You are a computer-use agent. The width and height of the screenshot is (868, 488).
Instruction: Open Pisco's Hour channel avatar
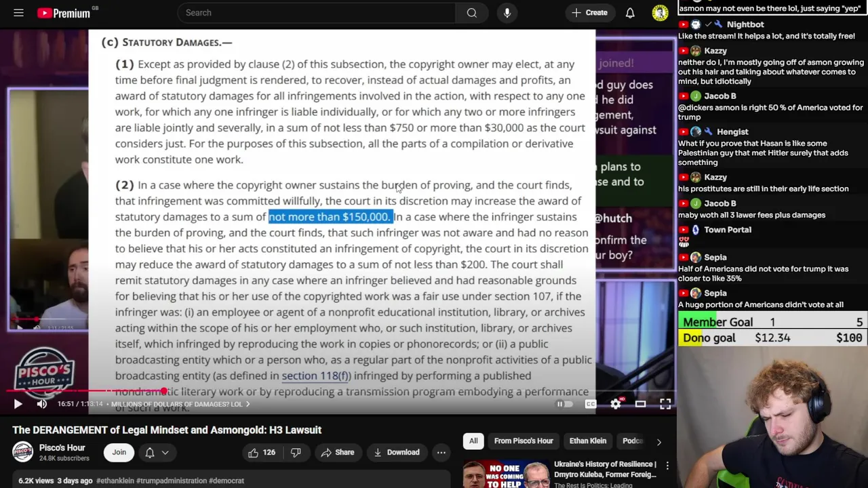pos(22,452)
